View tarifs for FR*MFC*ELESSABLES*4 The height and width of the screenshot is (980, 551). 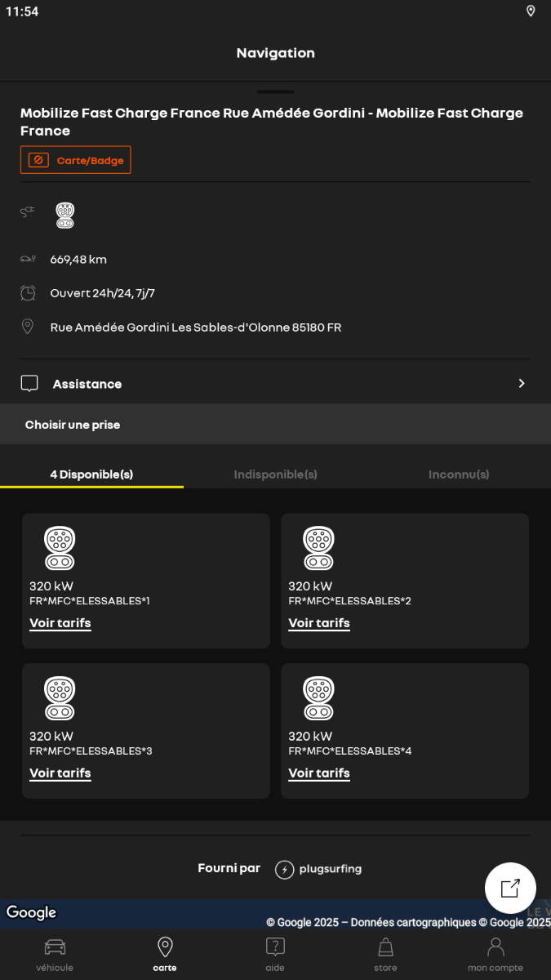click(x=319, y=773)
